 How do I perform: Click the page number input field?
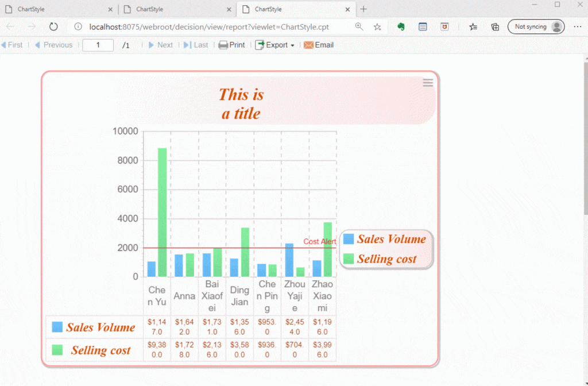(x=98, y=45)
